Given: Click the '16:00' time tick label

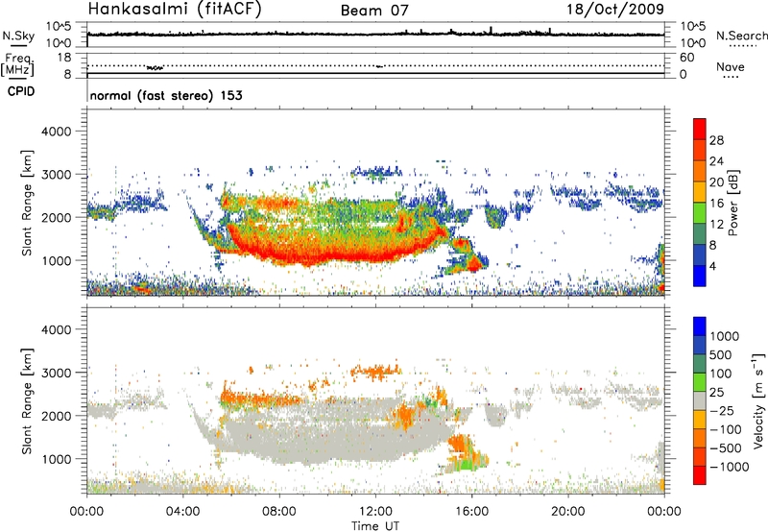Looking at the screenshot, I should [471, 512].
